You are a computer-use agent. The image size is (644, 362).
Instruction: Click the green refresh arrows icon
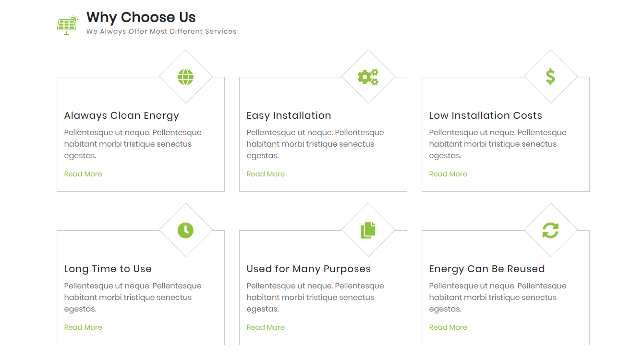click(x=550, y=230)
